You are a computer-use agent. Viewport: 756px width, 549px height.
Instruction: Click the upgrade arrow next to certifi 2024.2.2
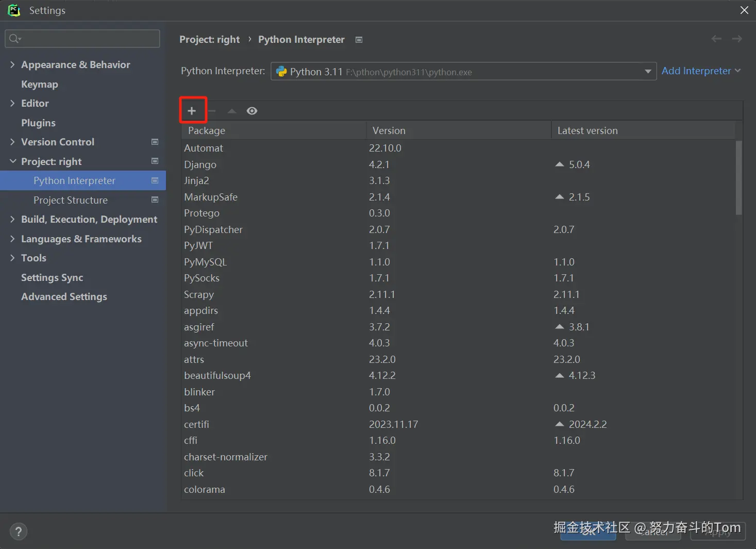click(x=559, y=424)
